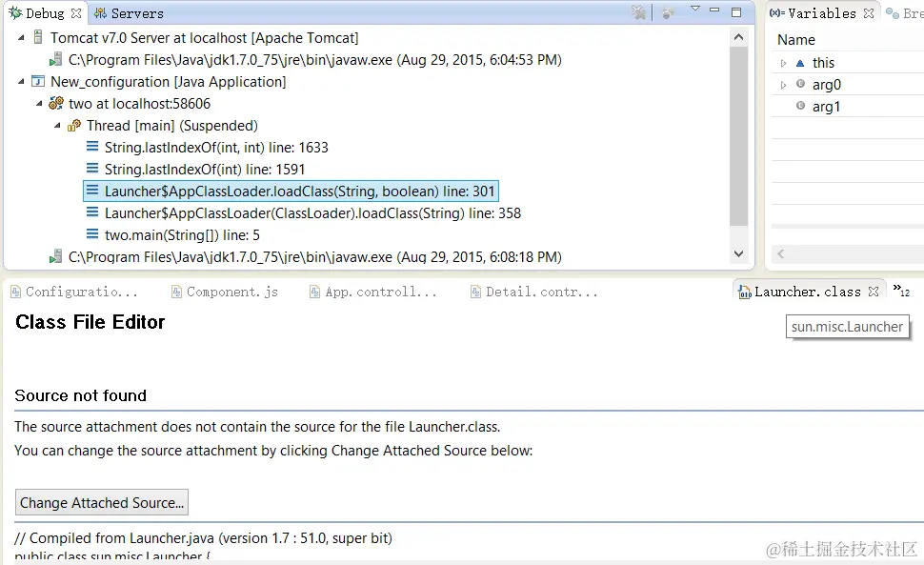Click the Java Application launch icon

pyautogui.click(x=38, y=81)
